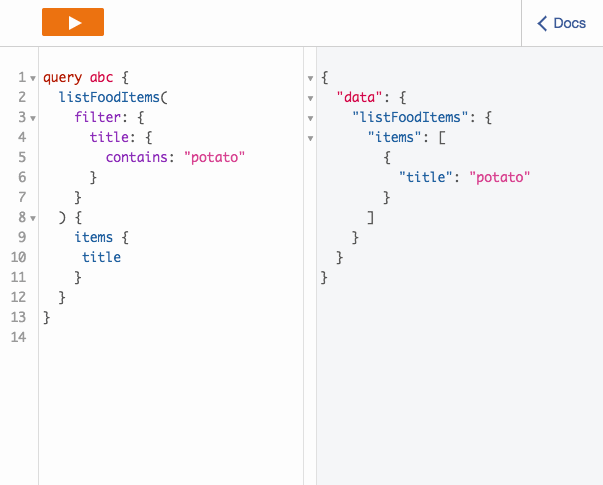The image size is (603, 485).
Task: Click the "data" key in results
Action: (359, 97)
